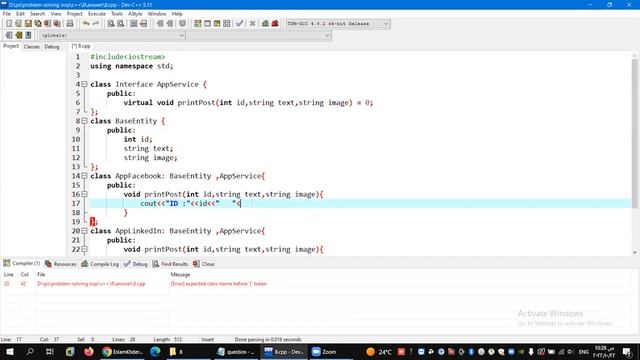
Task: Save the current file with the toolbar icon
Action: pos(28,24)
